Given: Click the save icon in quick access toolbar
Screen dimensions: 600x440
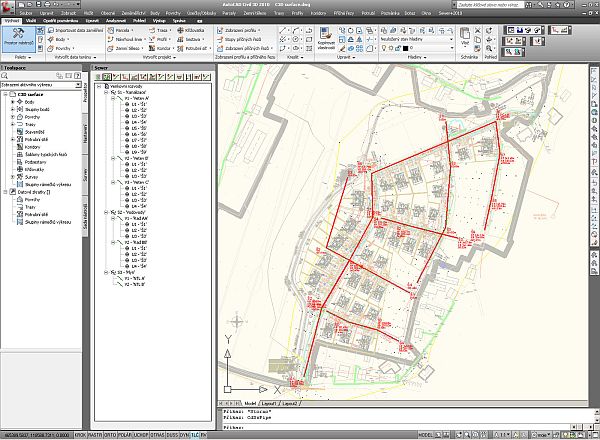Looking at the screenshot, I should click(39, 5).
